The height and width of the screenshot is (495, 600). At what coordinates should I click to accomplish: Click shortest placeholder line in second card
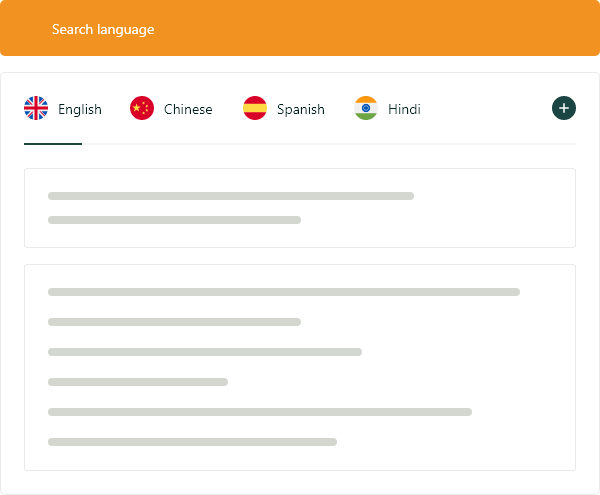tap(138, 382)
